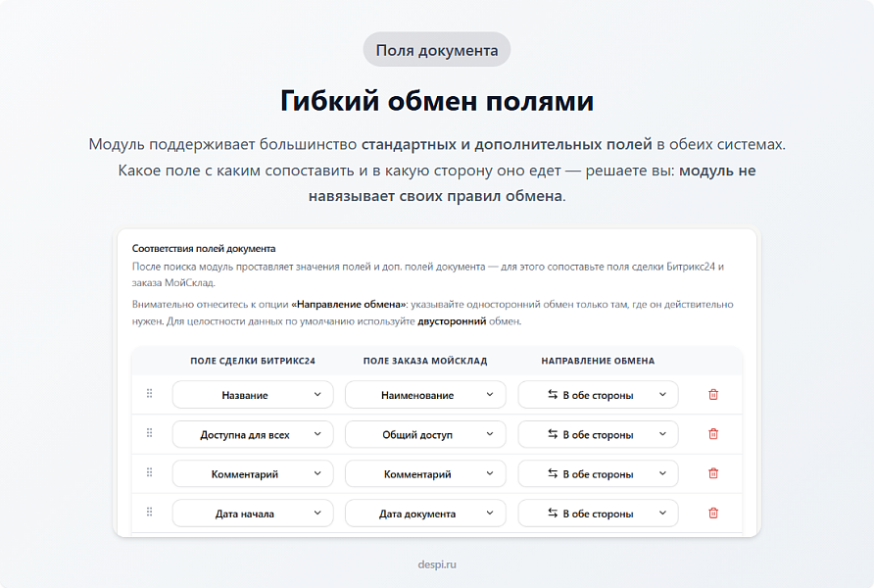Screen dimensions: 874x588
Task: Click the despi.ru footer link
Action: click(x=437, y=564)
